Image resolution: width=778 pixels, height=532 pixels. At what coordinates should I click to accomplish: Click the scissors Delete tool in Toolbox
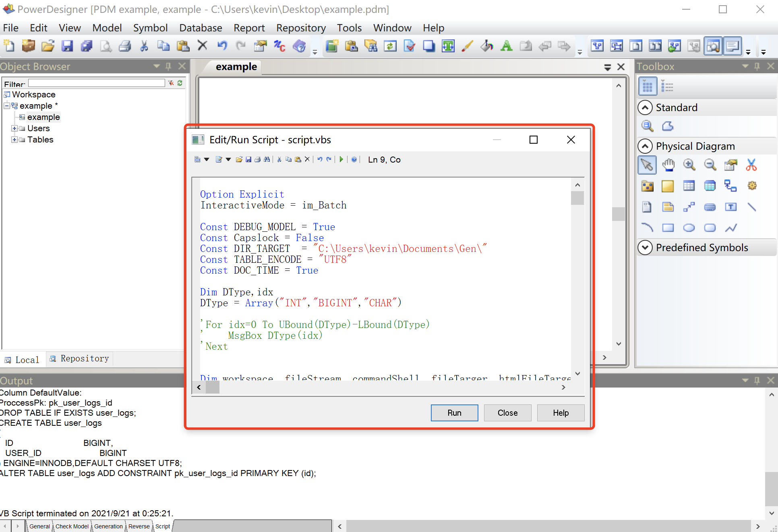click(x=751, y=165)
